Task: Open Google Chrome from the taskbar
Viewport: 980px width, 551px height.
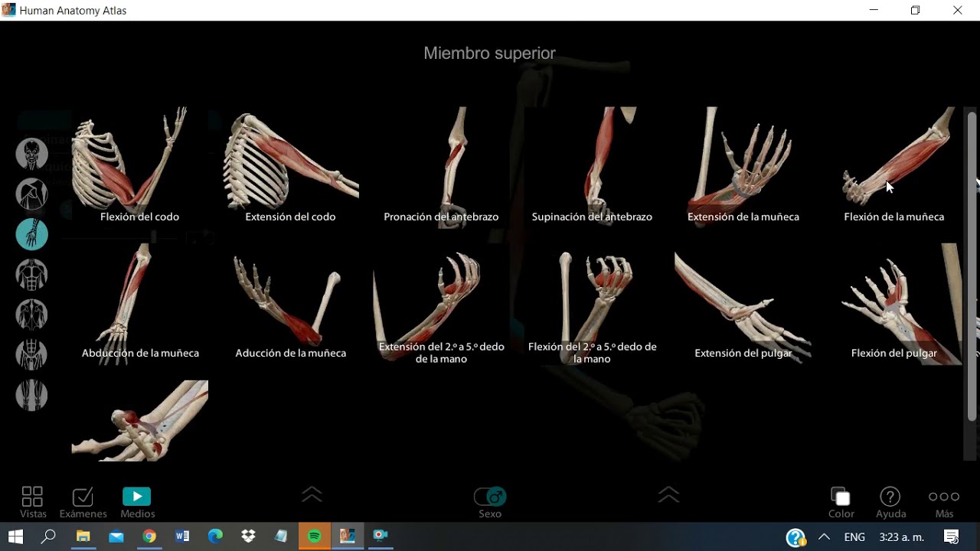Action: tap(149, 536)
